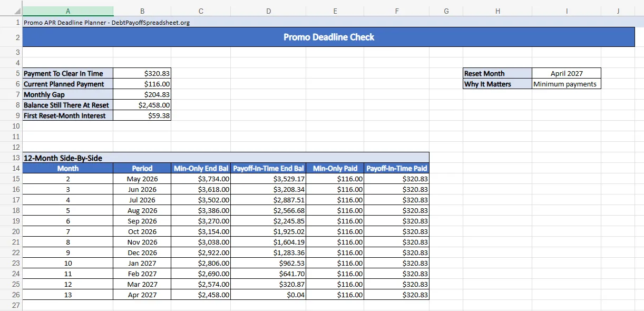Select the $0.04 final payoff balance cell
Screen dimensions: 644x311
click(x=268, y=295)
